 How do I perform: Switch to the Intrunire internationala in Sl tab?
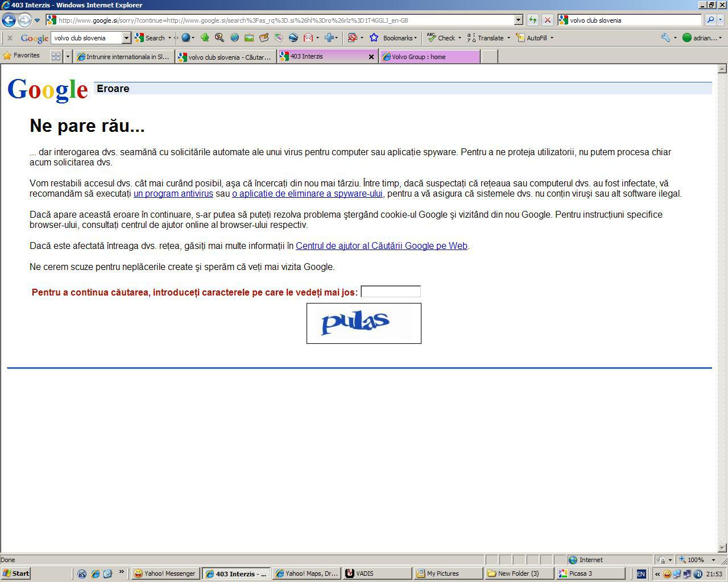coord(123,57)
